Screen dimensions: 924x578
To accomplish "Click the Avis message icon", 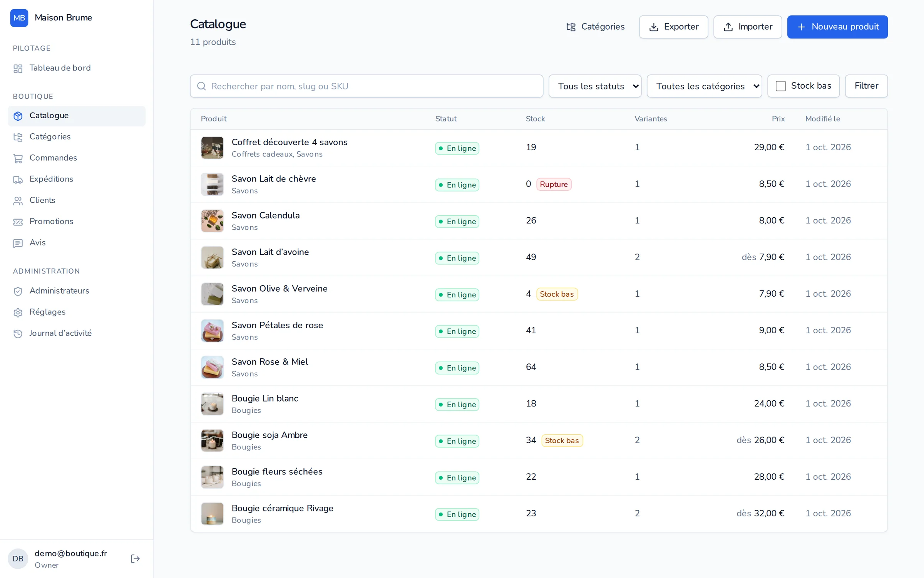I will point(18,243).
